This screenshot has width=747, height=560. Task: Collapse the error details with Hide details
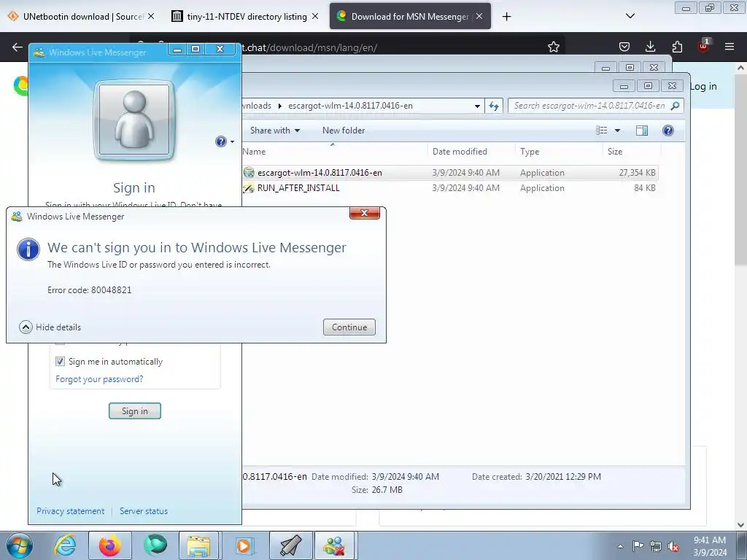coord(50,327)
